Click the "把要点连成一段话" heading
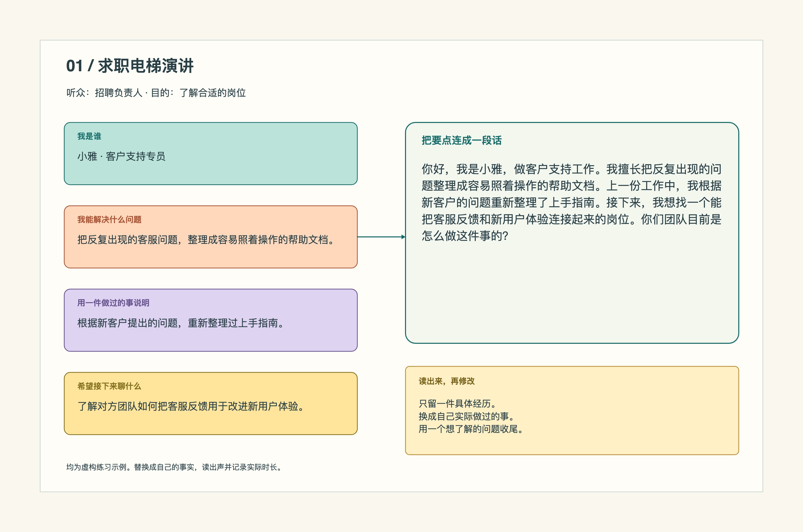Image resolution: width=803 pixels, height=532 pixels. (462, 141)
